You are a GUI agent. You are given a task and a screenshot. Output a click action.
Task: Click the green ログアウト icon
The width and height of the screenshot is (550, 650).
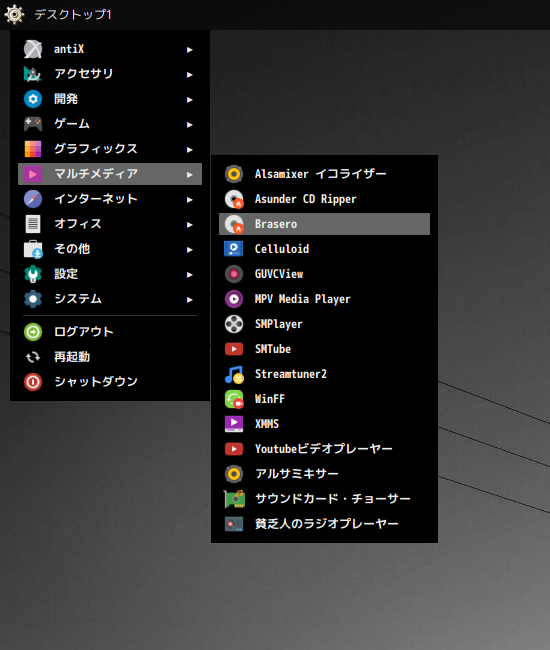point(33,332)
